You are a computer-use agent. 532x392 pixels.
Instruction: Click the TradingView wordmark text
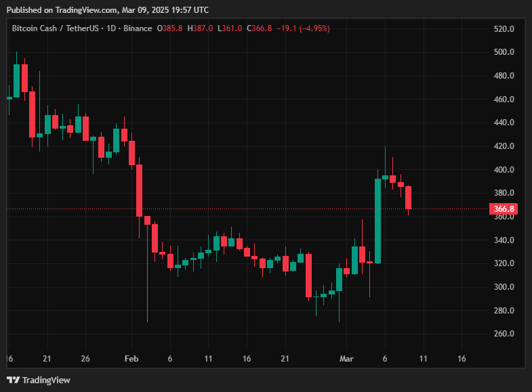(46, 380)
